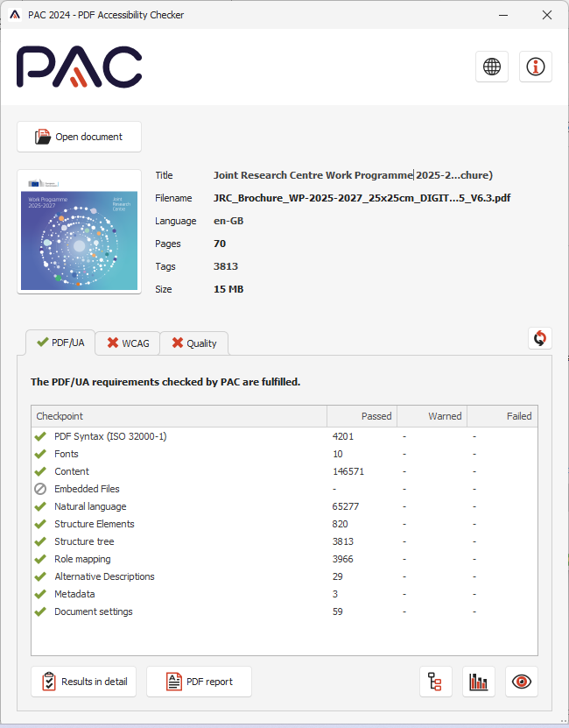Open the statistics bar chart icon
Image resolution: width=569 pixels, height=728 pixels.
coord(479,682)
